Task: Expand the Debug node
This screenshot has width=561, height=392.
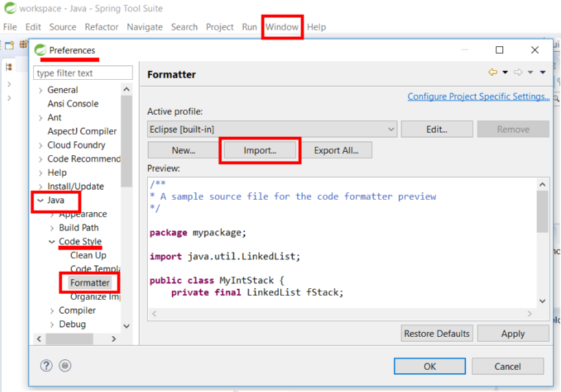Action: coord(52,324)
